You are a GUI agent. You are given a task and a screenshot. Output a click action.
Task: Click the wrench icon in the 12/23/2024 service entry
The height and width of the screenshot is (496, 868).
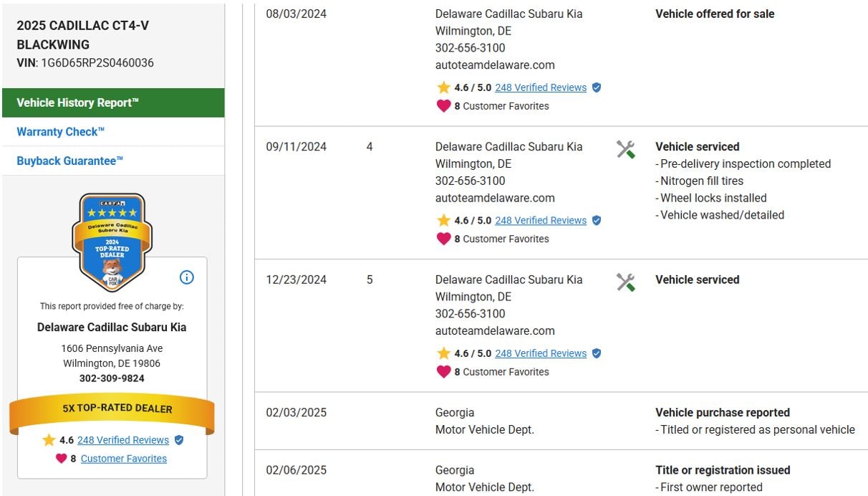625,282
